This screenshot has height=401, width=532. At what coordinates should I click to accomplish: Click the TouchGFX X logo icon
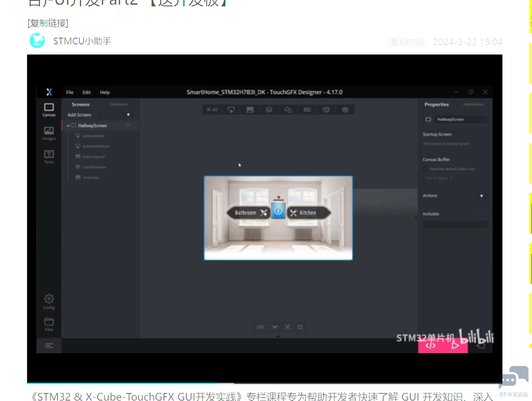point(49,92)
